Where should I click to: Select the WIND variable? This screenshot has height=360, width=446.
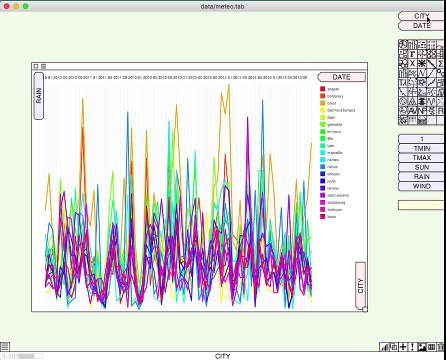point(421,186)
